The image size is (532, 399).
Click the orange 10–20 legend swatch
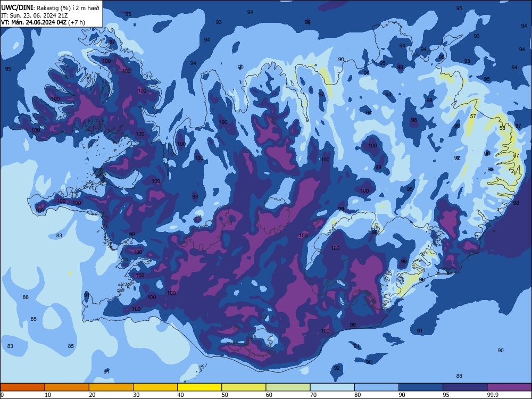[x=67, y=387]
